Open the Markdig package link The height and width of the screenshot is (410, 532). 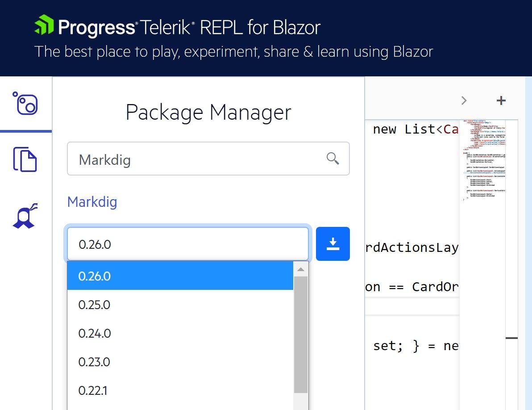tap(92, 202)
